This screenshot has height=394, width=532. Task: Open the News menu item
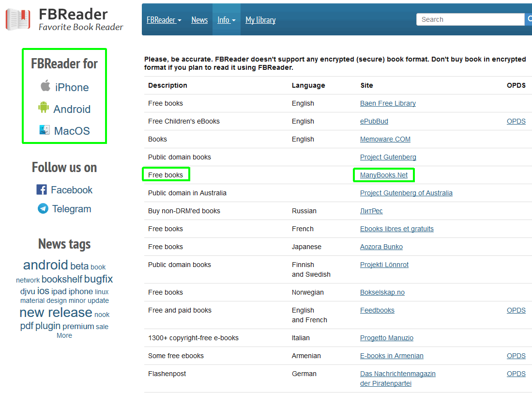coord(199,20)
